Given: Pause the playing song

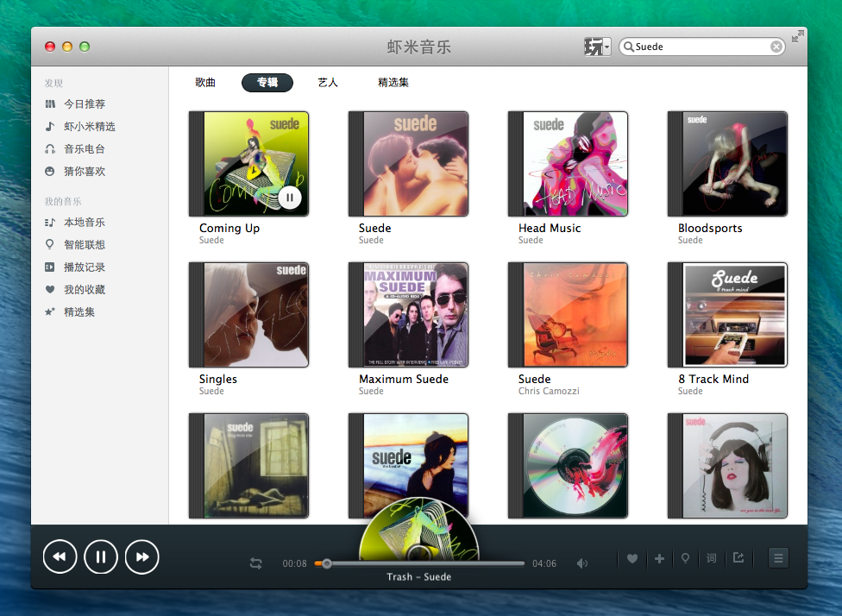Looking at the screenshot, I should coord(100,556).
